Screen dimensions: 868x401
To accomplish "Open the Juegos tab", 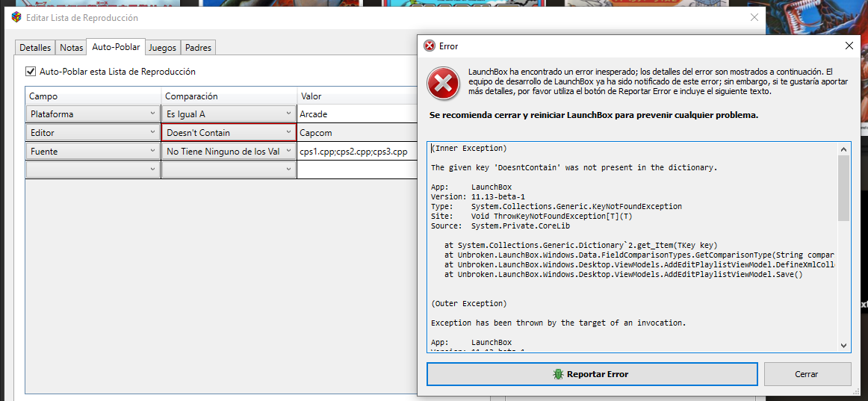I will pyautogui.click(x=163, y=48).
